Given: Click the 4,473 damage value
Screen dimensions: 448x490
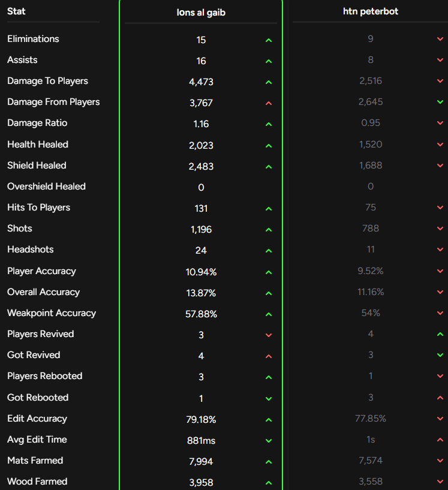Looking at the screenshot, I should click(201, 82).
